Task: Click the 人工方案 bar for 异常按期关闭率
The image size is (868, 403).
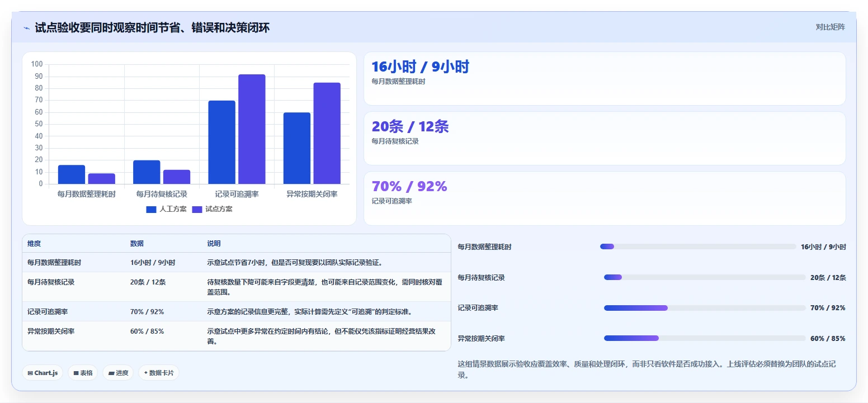Action: pyautogui.click(x=297, y=148)
